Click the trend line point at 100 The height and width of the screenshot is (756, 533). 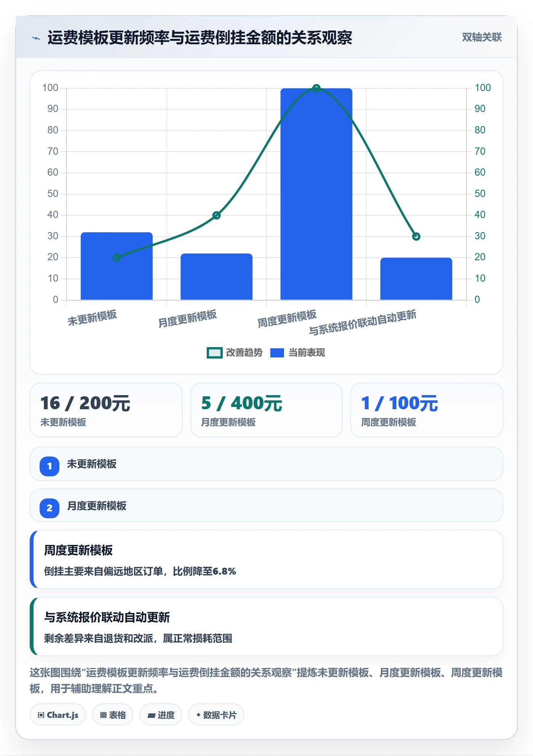tap(316, 88)
